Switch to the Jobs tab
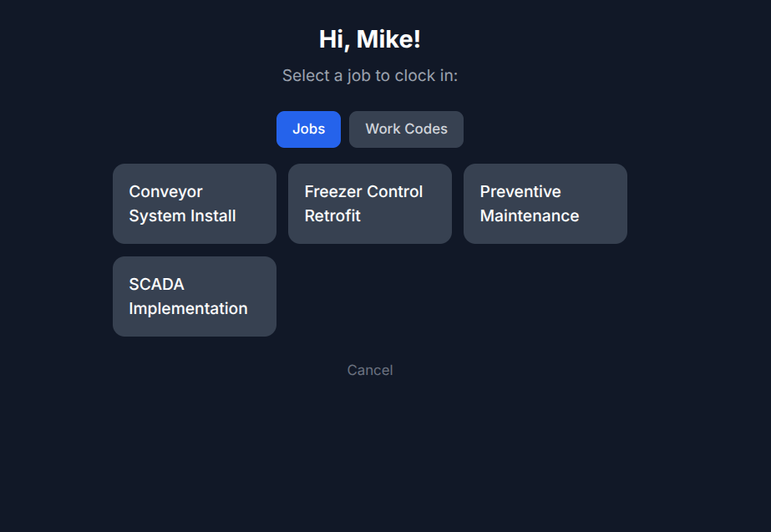 pyautogui.click(x=308, y=129)
